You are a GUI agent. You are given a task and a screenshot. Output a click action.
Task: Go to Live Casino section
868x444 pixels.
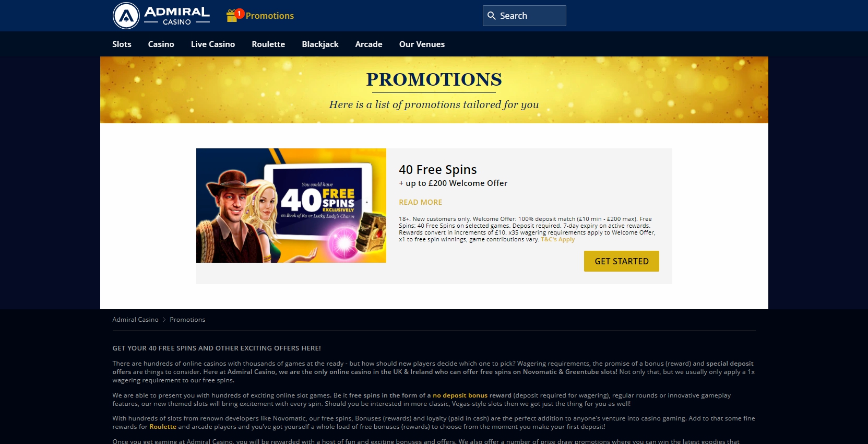[x=213, y=44]
